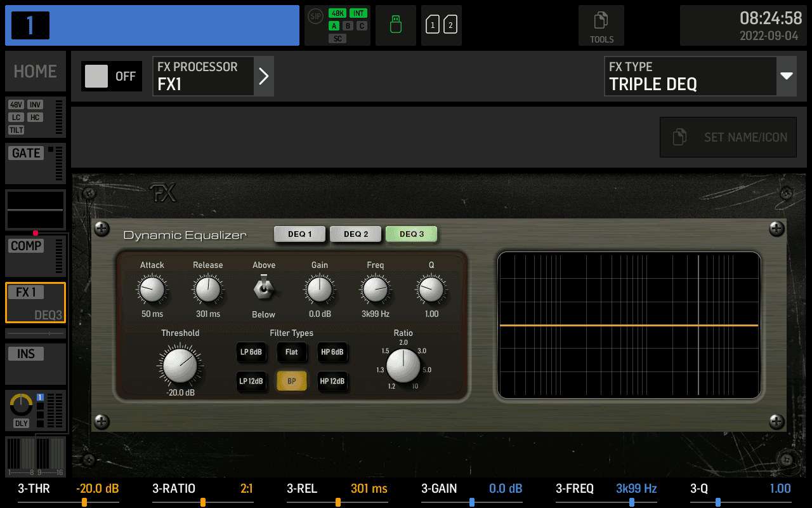Click the INT clock source indicator

(x=358, y=13)
